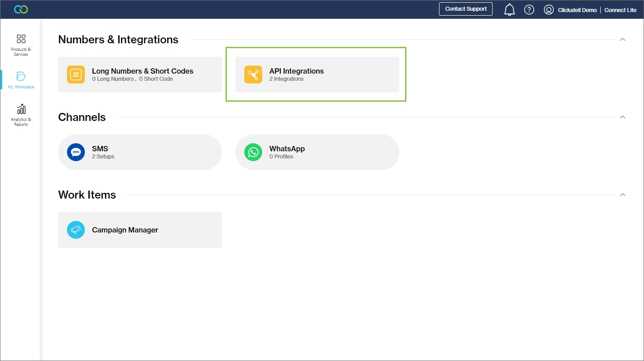Open the WhatsApp channel title

(x=287, y=149)
